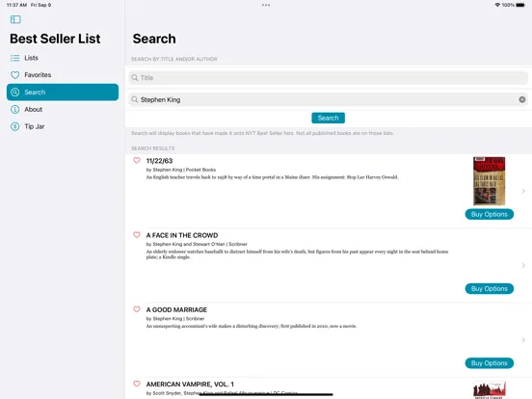Open the Lists section

(63, 58)
